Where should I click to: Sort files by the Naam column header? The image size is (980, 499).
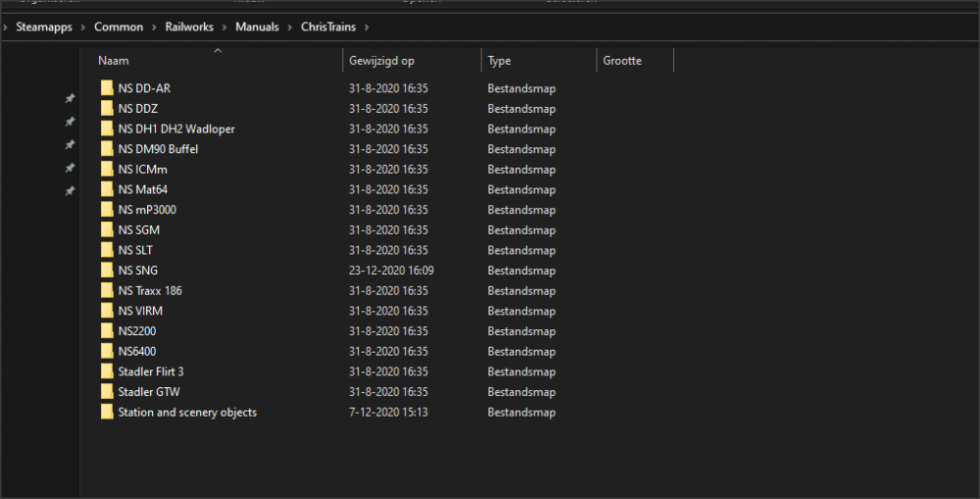coord(114,61)
